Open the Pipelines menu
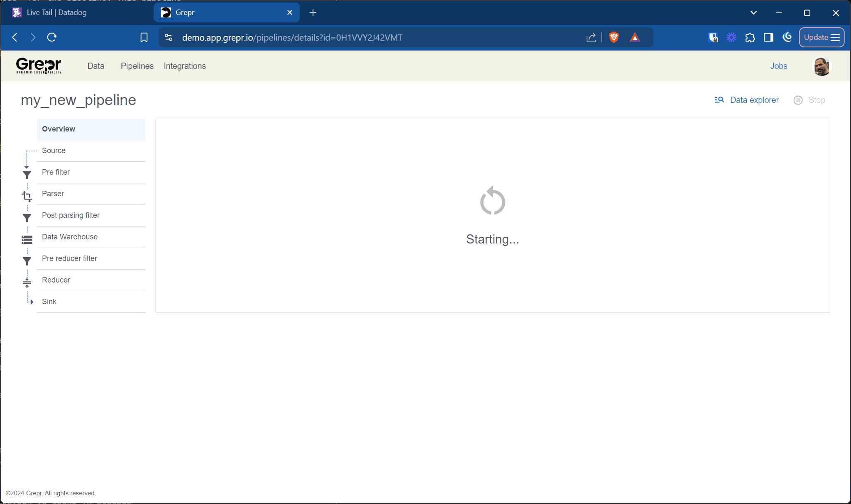This screenshot has height=504, width=851. tap(137, 66)
